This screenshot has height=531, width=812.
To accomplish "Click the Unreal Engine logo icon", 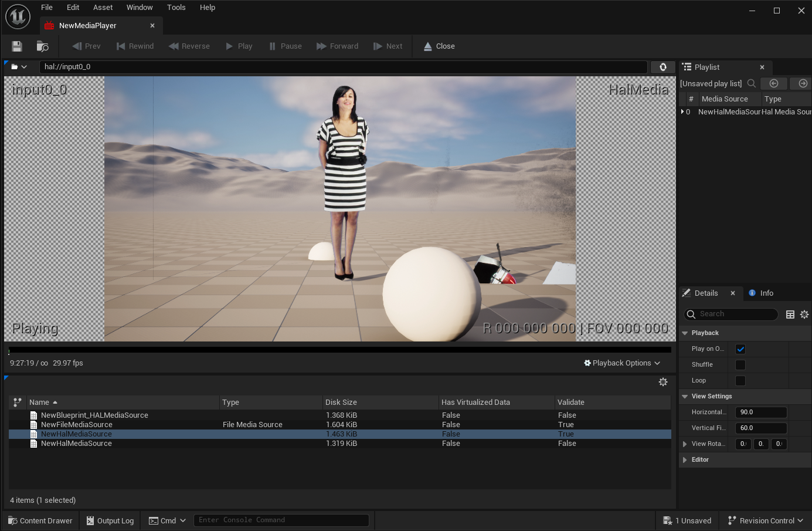I will (x=18, y=16).
